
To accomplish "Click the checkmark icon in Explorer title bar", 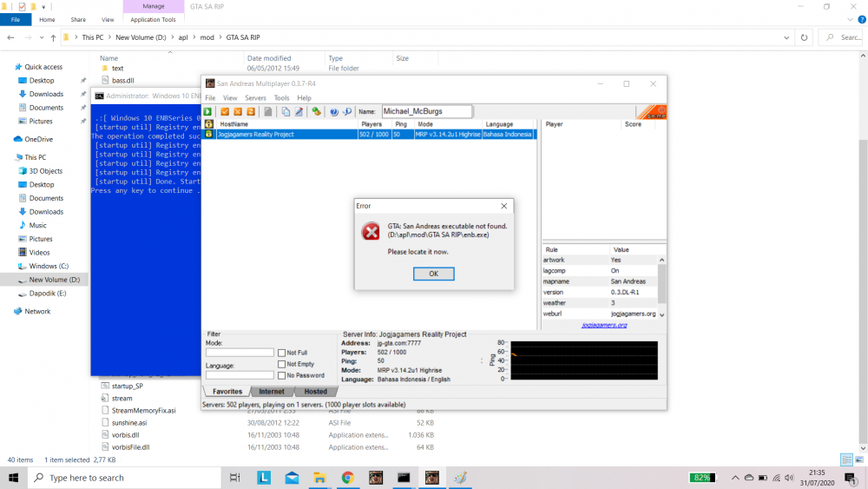I will (x=22, y=7).
